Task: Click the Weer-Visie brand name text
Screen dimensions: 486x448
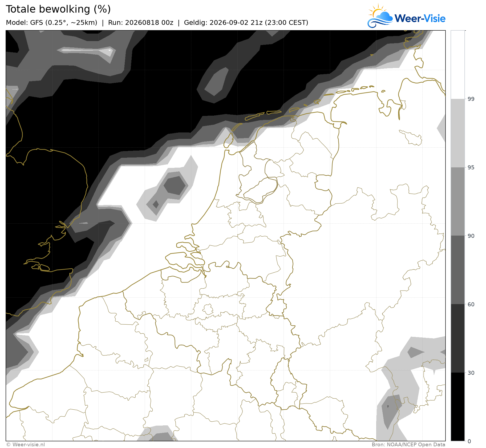Action: click(x=420, y=18)
